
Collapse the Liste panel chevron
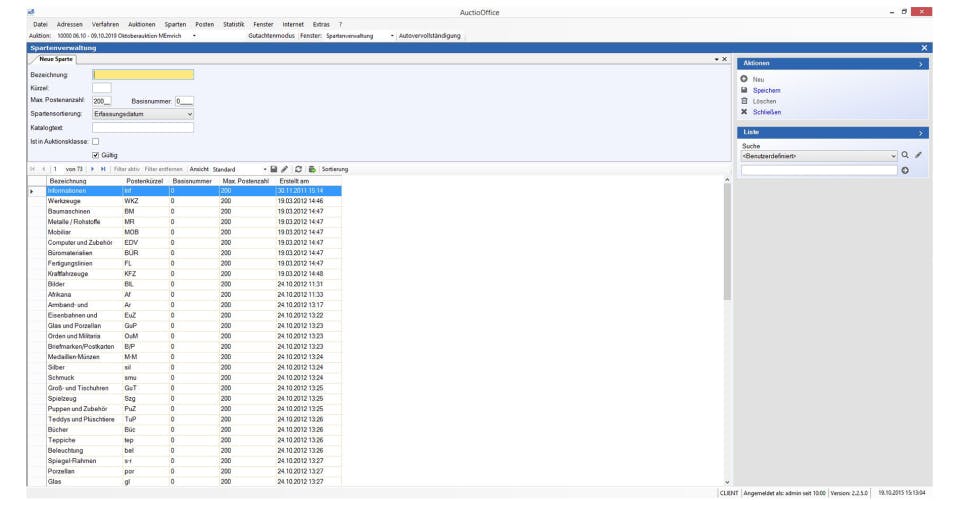920,133
